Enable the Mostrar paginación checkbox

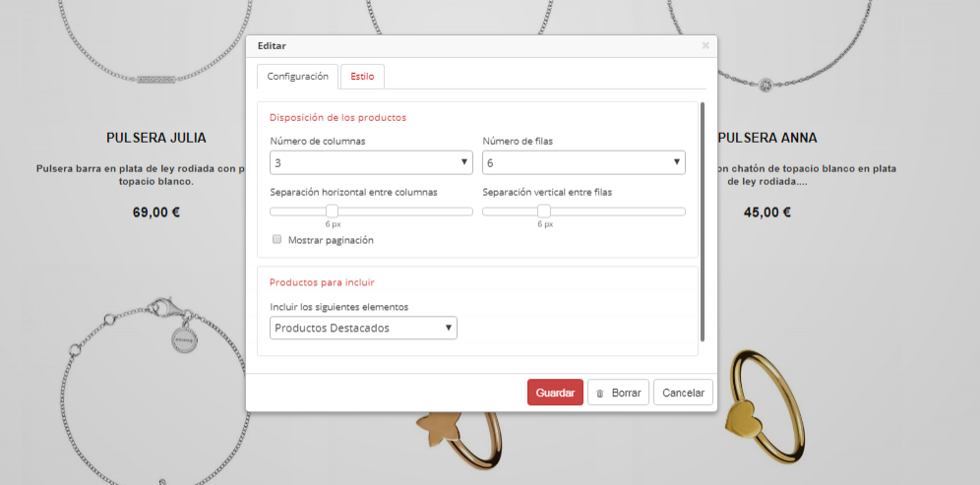click(277, 239)
